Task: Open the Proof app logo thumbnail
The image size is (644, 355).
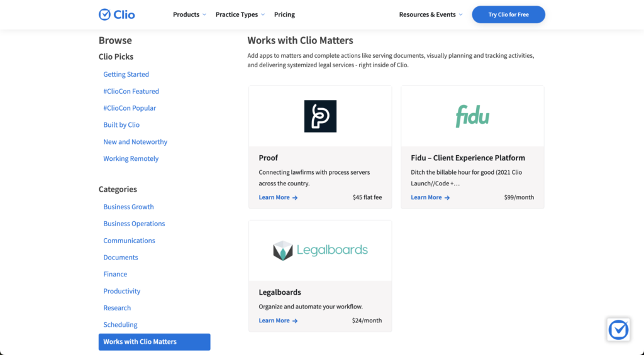Action: pos(320,116)
